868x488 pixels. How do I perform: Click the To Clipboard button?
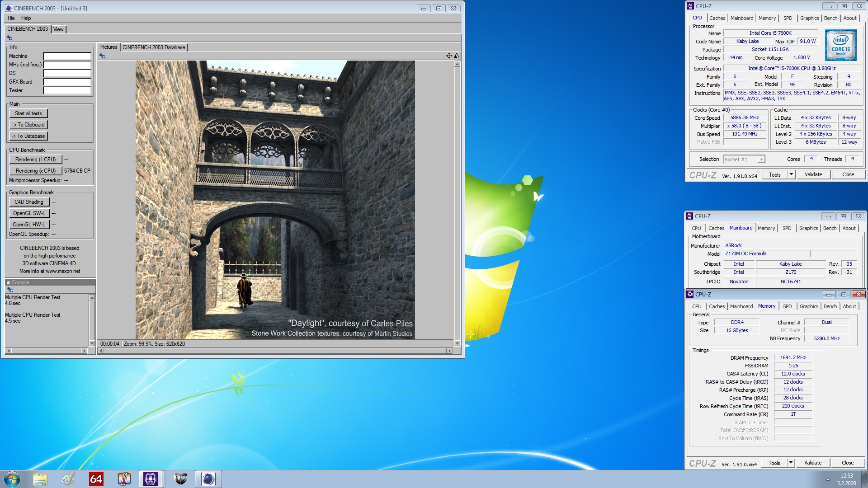(28, 125)
